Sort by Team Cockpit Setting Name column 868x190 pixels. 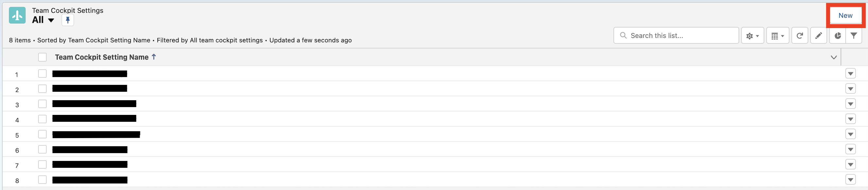pyautogui.click(x=102, y=57)
